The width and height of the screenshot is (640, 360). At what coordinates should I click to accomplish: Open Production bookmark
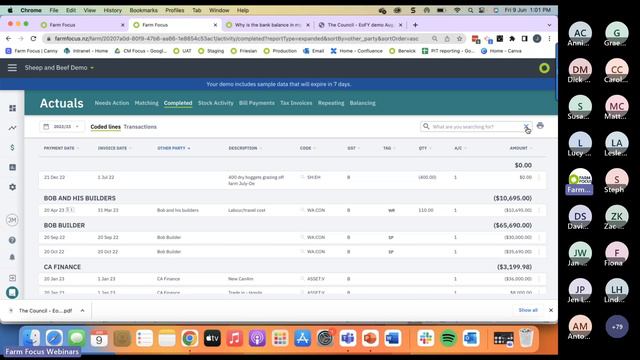click(280, 51)
